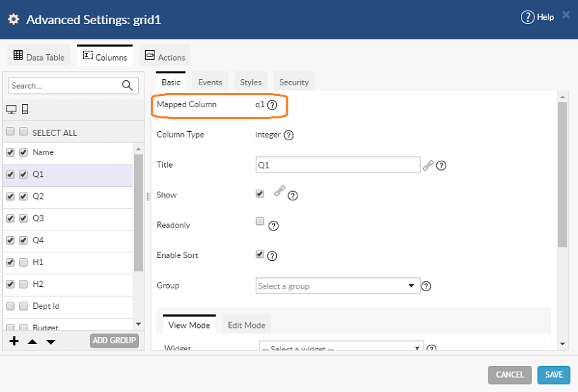This screenshot has height=392, width=578.
Task: Switch to the Events tab
Action: point(210,82)
